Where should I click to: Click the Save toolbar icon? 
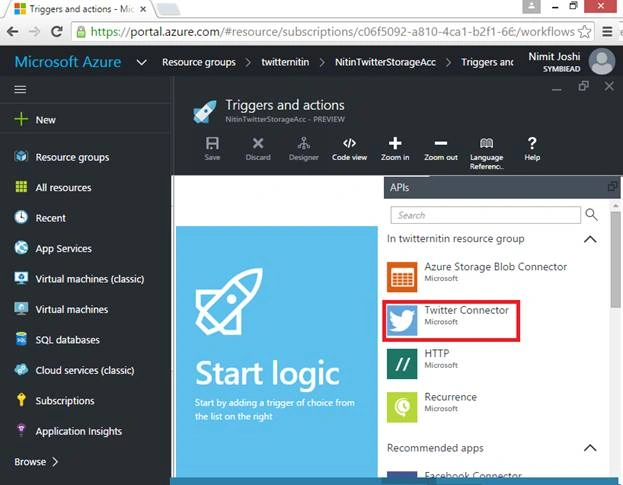(x=212, y=143)
